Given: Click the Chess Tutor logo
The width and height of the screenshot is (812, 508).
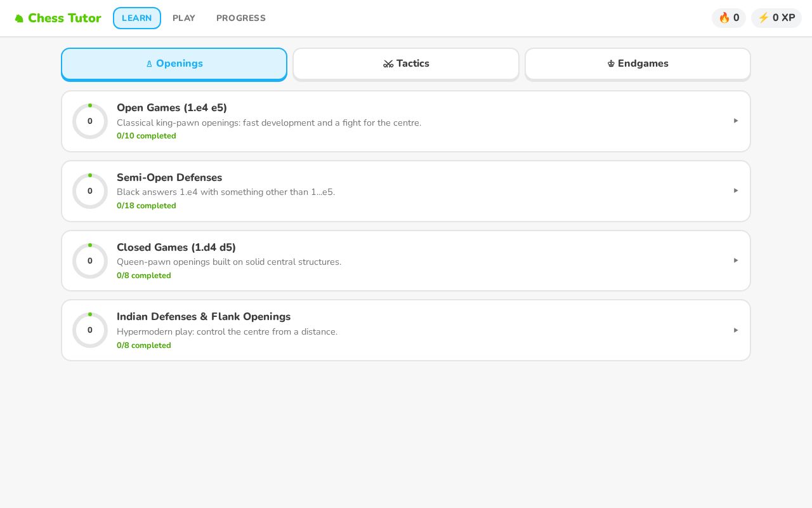Looking at the screenshot, I should pos(58,18).
